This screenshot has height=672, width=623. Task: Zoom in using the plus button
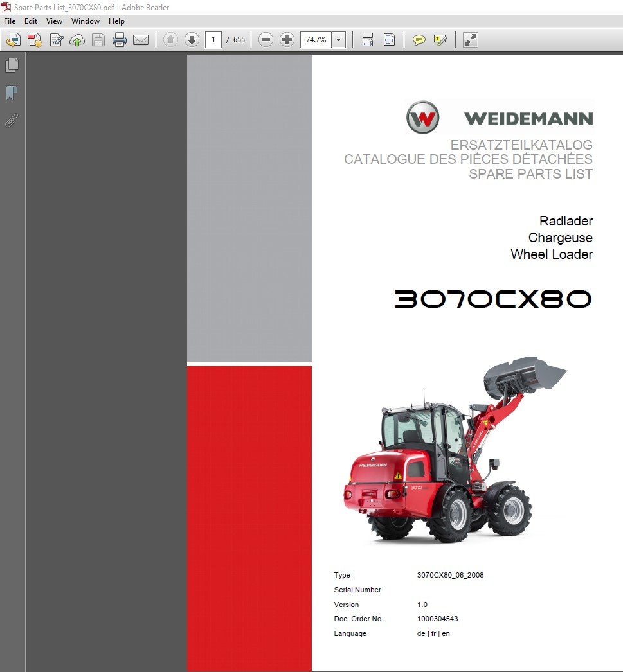(x=287, y=40)
